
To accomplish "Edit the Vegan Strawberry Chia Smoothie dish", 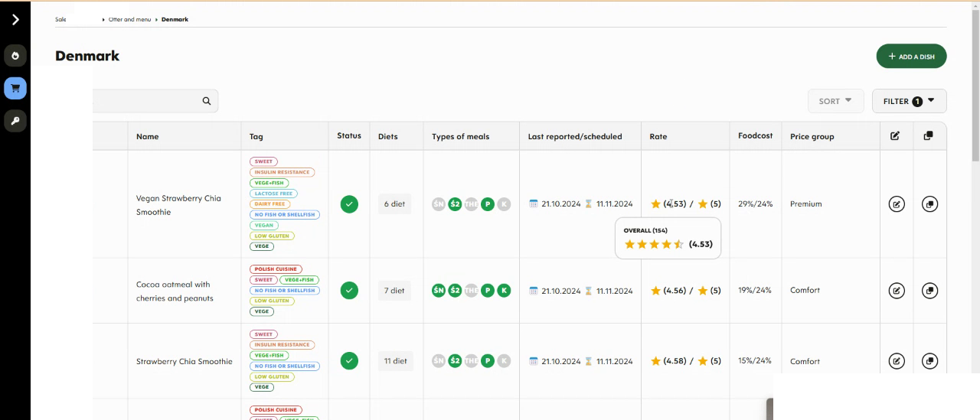I will (x=897, y=204).
